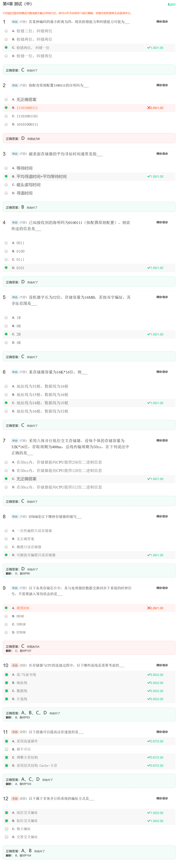Select option C 掩模只读存储器 in question 8
The width and height of the screenshot is (178, 868).
coord(6,547)
